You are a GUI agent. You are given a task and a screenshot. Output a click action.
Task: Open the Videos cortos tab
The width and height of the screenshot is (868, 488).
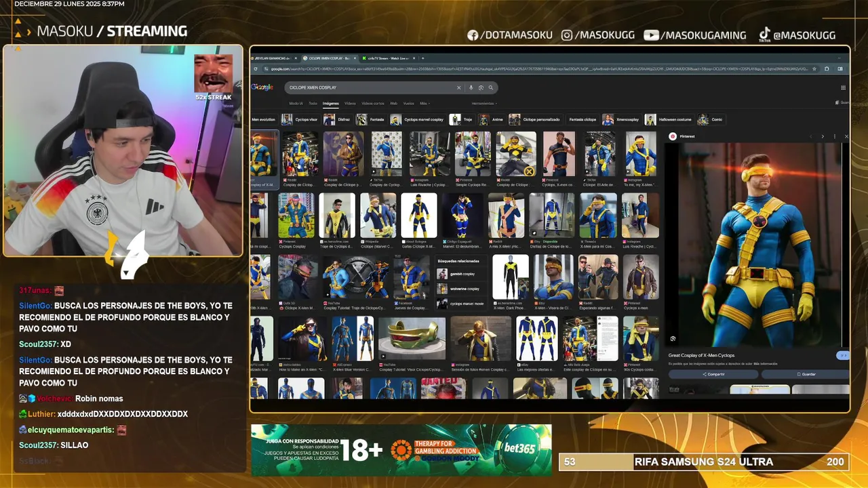click(x=373, y=104)
